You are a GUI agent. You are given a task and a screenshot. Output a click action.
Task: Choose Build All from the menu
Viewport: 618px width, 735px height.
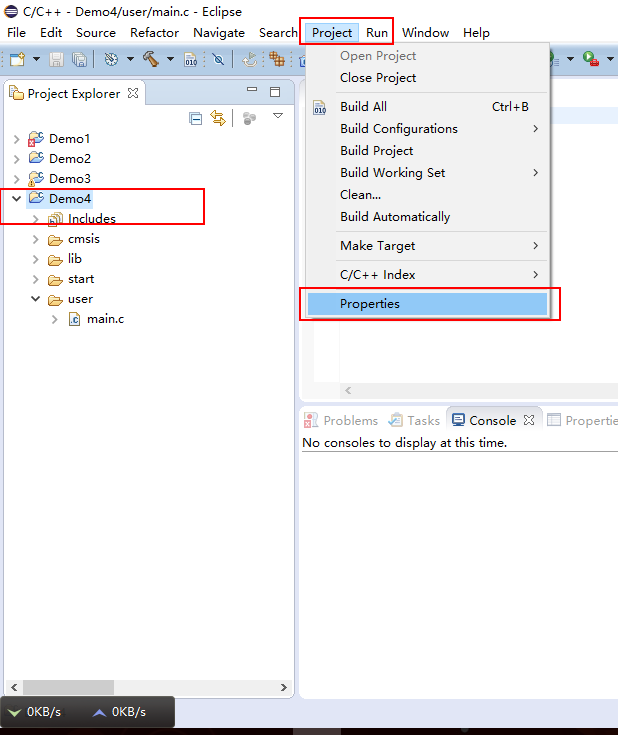[x=428, y=107]
